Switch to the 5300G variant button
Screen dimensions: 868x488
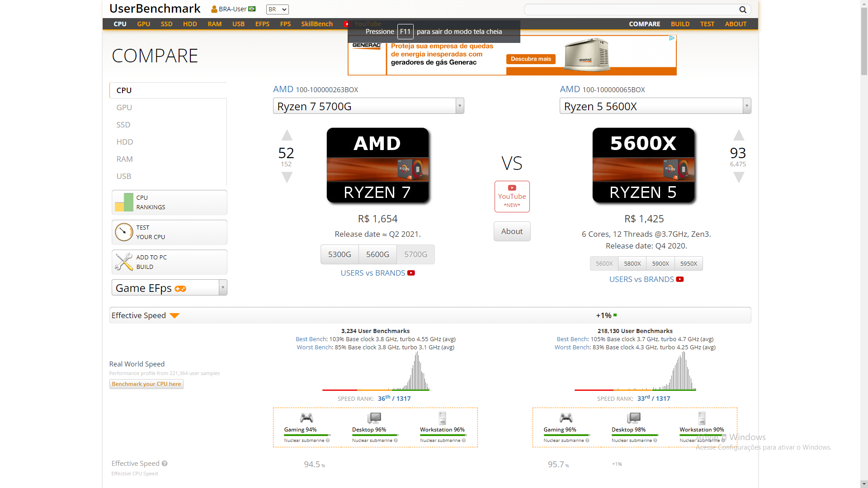[340, 254]
